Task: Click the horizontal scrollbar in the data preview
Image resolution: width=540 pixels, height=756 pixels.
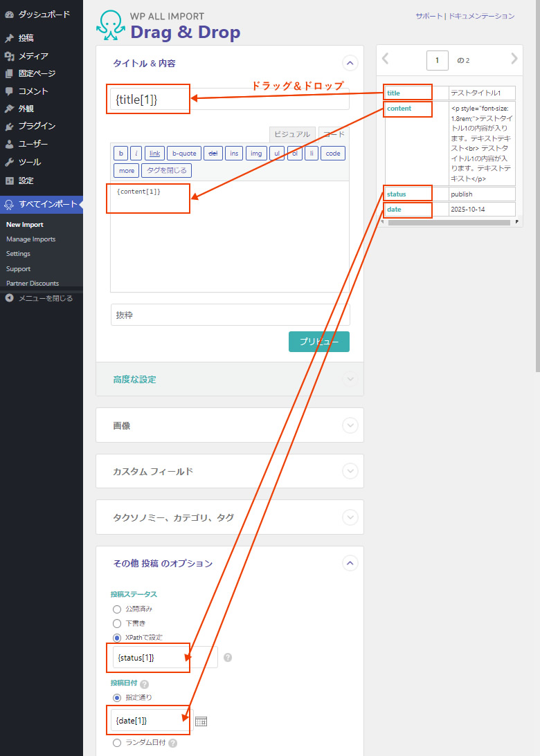Action: 449,222
